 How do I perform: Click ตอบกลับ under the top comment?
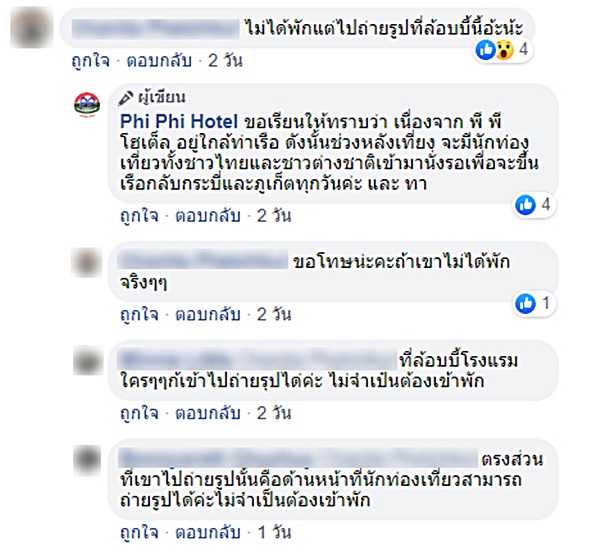pos(159,61)
